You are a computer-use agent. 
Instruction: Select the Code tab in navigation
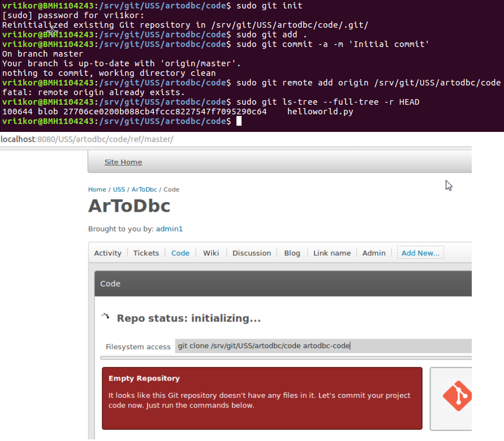[180, 253]
